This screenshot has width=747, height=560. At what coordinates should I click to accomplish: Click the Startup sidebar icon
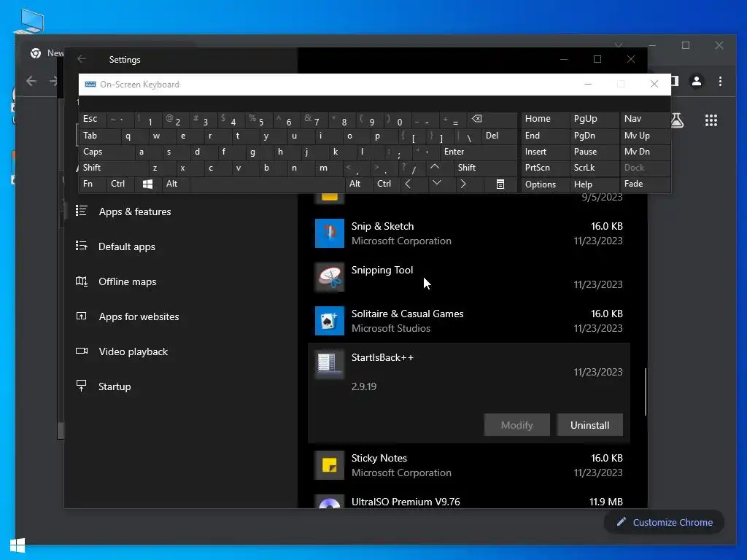[x=82, y=386]
